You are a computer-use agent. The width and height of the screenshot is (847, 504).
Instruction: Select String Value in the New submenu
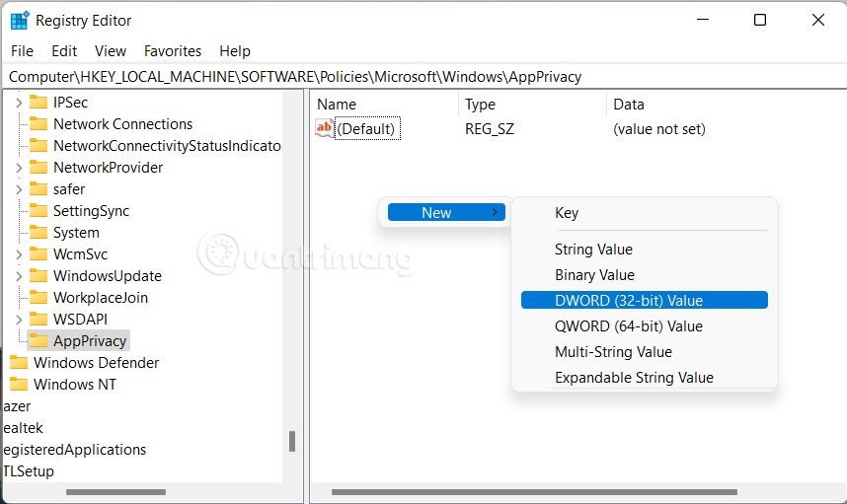pyautogui.click(x=593, y=250)
